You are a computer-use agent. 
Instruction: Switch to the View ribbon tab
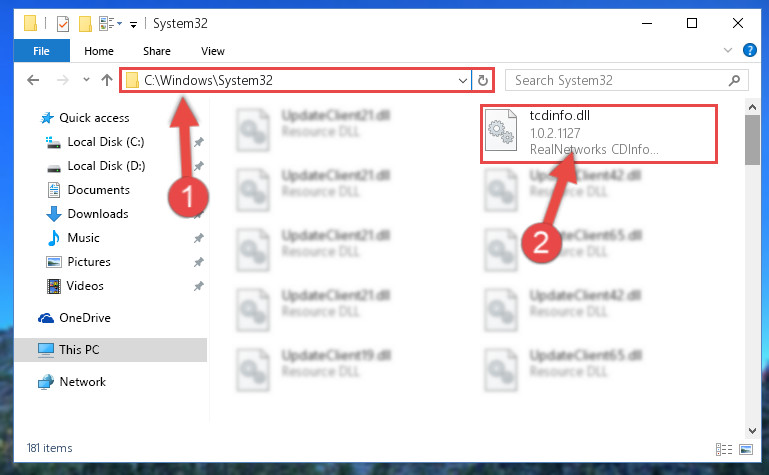(x=213, y=51)
